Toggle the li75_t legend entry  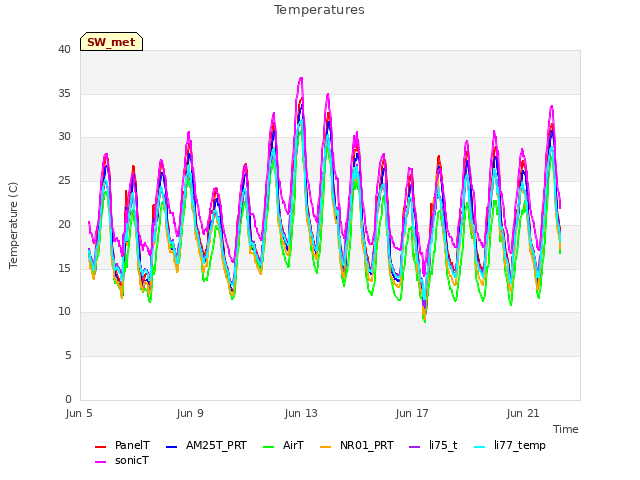pyautogui.click(x=433, y=445)
